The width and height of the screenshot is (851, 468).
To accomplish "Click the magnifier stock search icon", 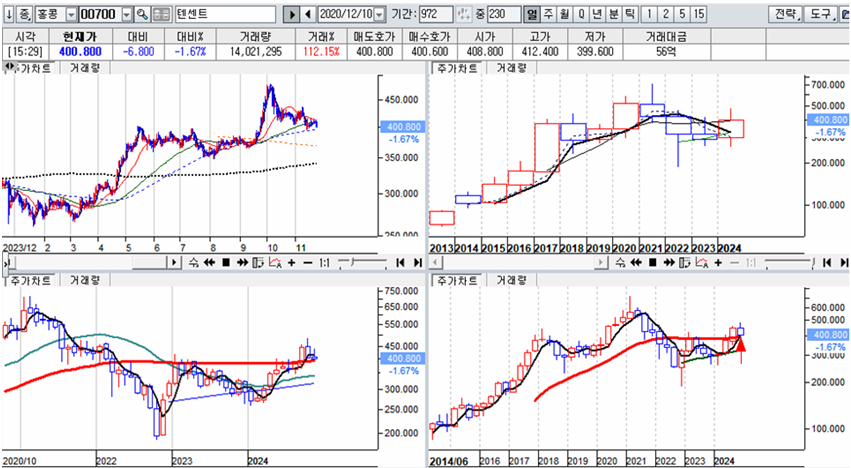I will point(142,14).
